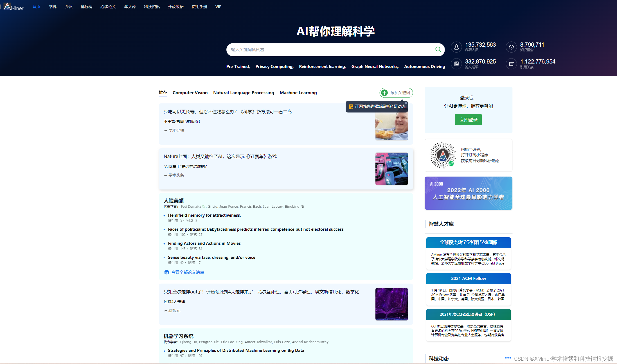Click the 知识概念 icon

point(511,47)
